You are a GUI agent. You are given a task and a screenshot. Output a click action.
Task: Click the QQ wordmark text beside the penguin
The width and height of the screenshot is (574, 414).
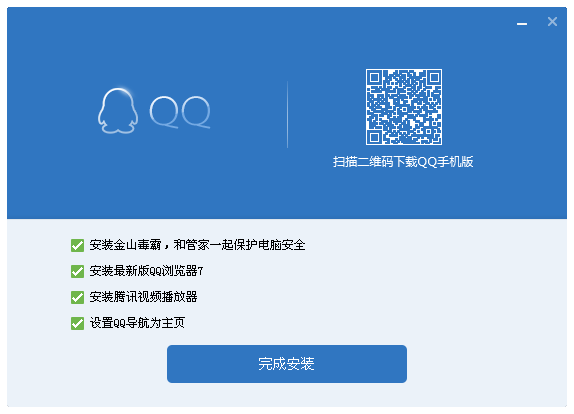(180, 112)
